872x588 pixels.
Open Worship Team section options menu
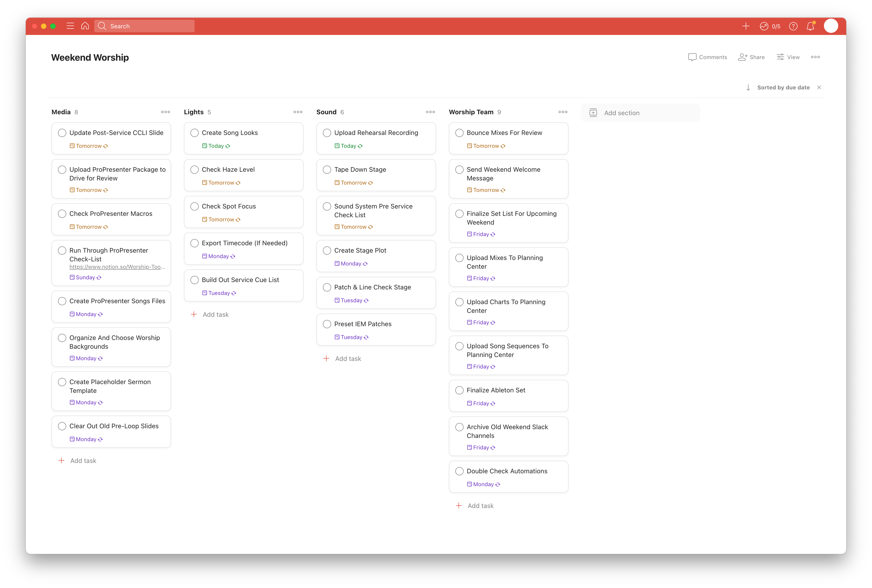pos(562,112)
